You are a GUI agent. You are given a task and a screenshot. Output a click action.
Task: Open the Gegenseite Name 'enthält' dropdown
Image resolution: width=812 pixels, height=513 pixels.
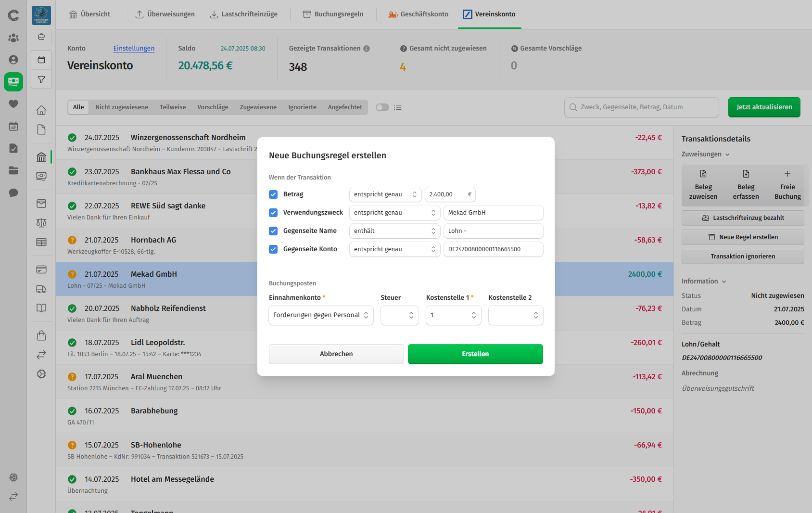394,231
